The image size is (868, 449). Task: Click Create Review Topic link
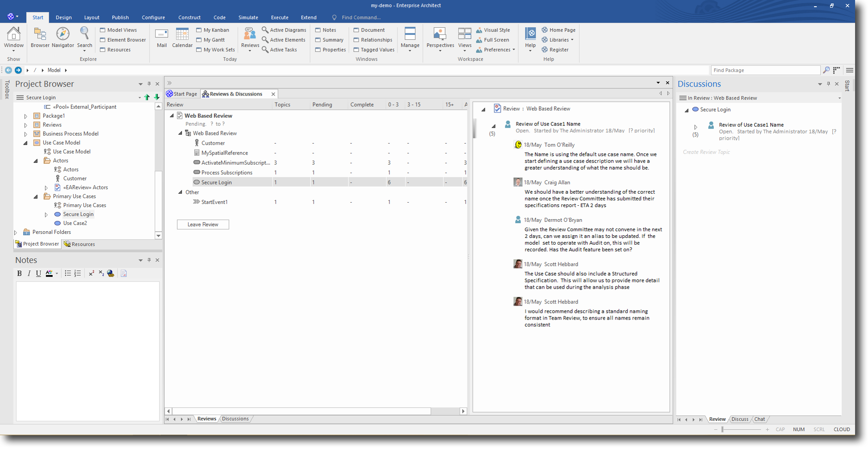point(706,152)
